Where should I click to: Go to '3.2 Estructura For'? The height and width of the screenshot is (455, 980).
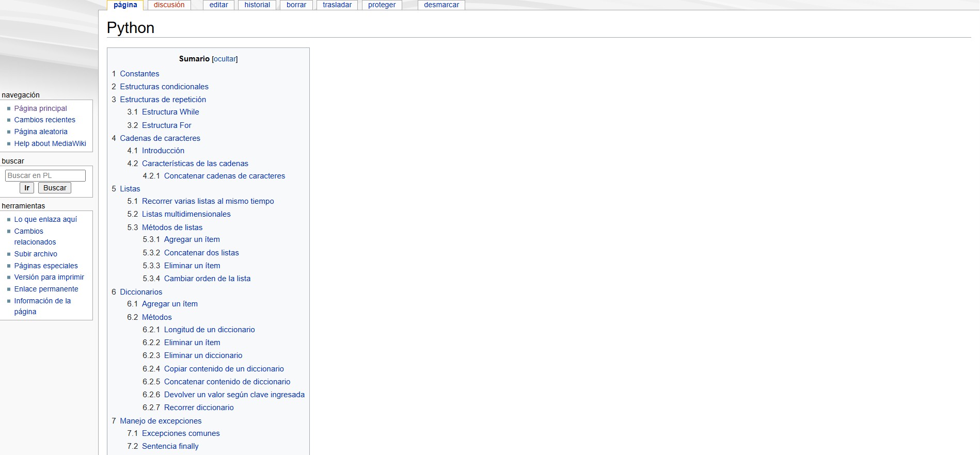tap(159, 125)
